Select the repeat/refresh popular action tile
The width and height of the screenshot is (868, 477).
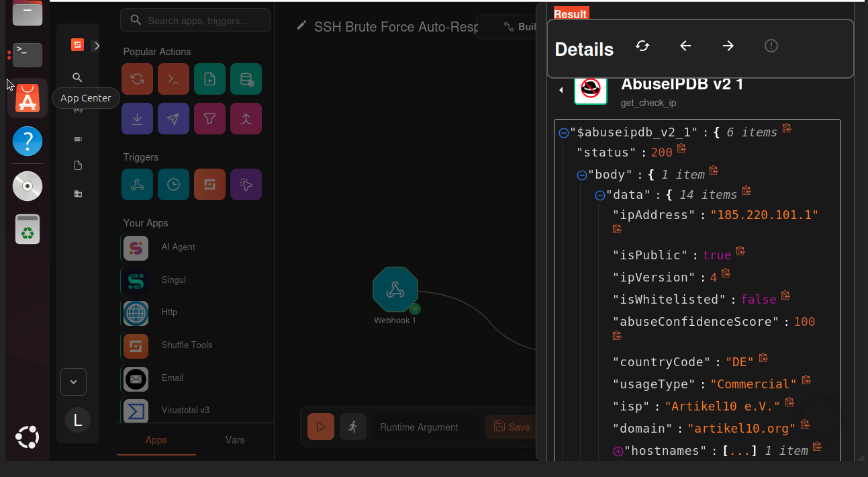[137, 79]
